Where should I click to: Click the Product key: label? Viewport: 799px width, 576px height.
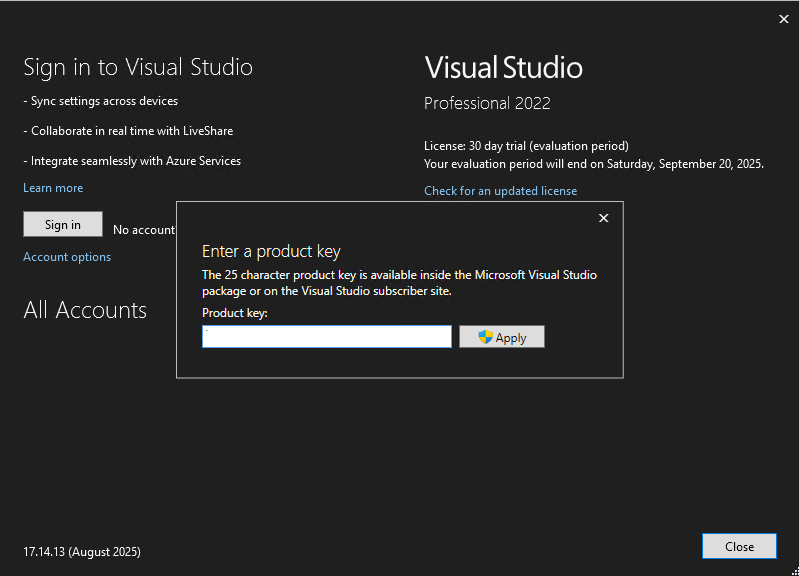pos(234,313)
